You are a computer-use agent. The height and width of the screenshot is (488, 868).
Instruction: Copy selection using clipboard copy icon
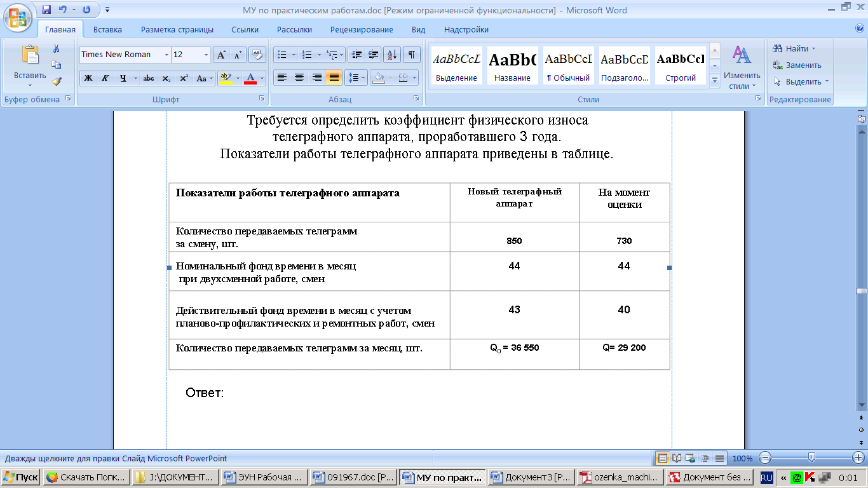pyautogui.click(x=57, y=65)
